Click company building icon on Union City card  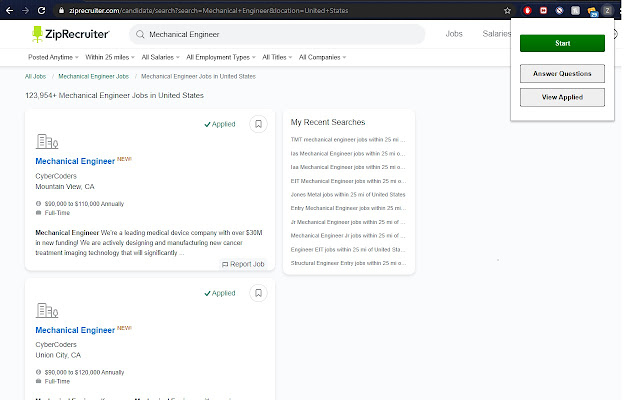click(47, 310)
